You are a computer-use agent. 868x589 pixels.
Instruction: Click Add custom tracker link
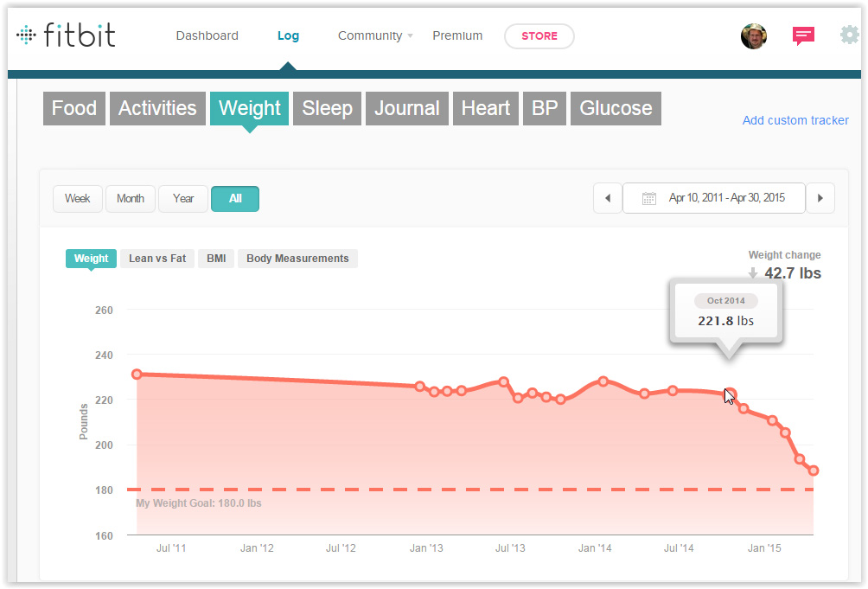coord(795,120)
